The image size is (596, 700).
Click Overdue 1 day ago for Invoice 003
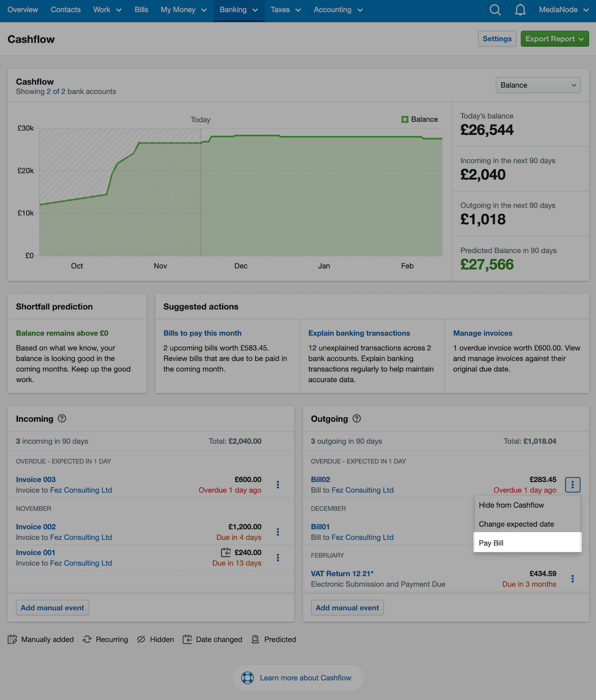(x=230, y=490)
